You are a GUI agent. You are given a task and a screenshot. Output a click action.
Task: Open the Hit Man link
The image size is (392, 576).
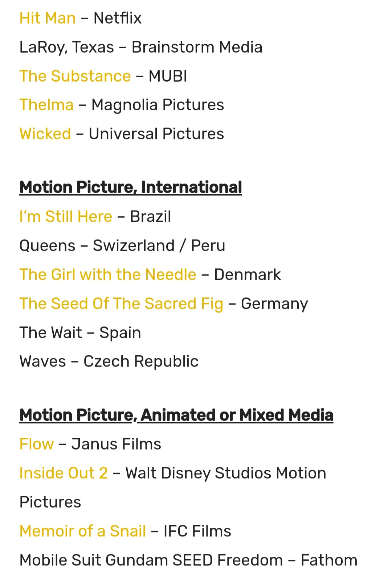(x=48, y=18)
